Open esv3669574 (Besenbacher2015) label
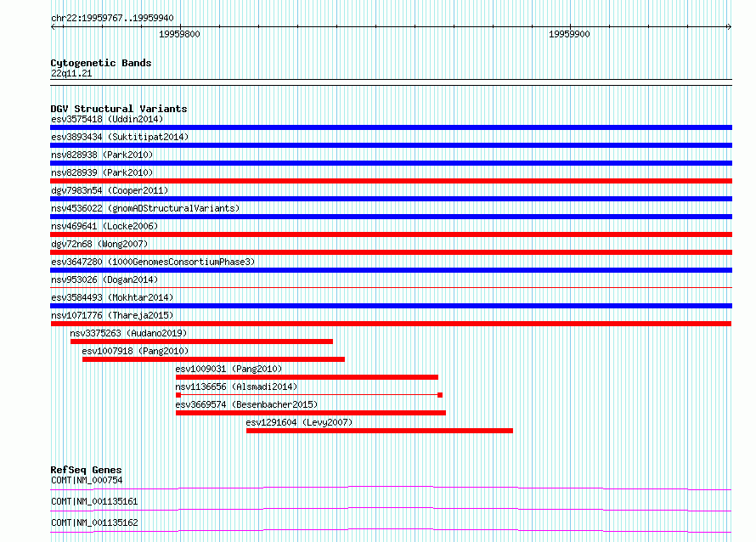 (246, 404)
